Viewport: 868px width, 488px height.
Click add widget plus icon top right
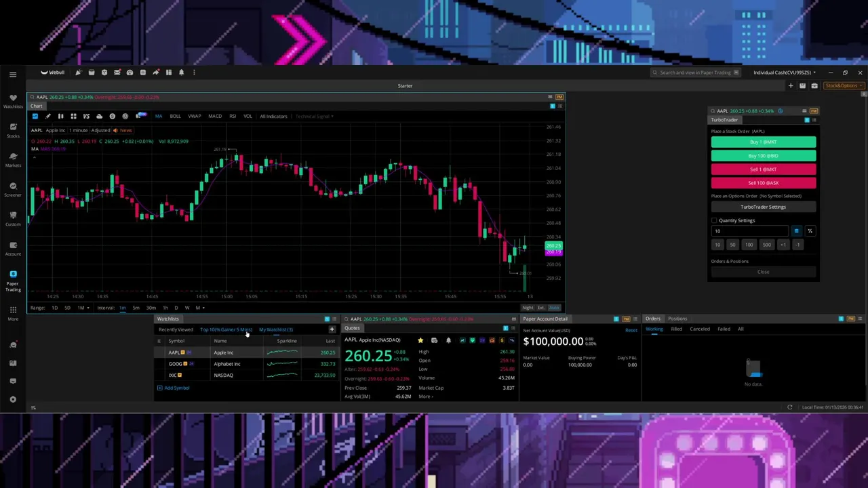click(x=790, y=86)
